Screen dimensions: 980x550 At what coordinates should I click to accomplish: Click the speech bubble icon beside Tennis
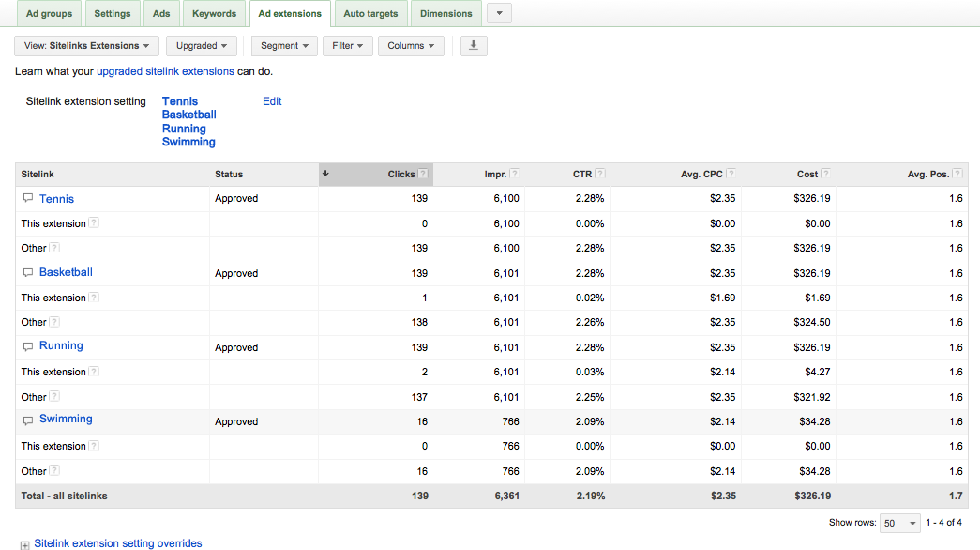(28, 198)
